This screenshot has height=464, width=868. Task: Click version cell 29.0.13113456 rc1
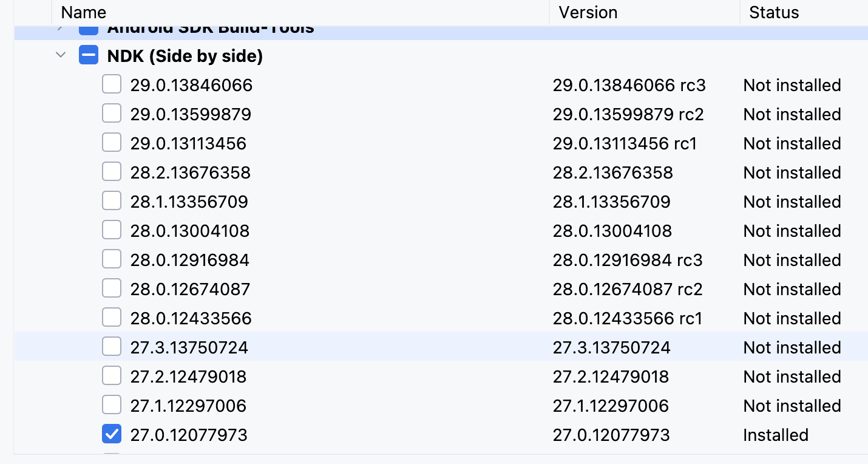[625, 143]
